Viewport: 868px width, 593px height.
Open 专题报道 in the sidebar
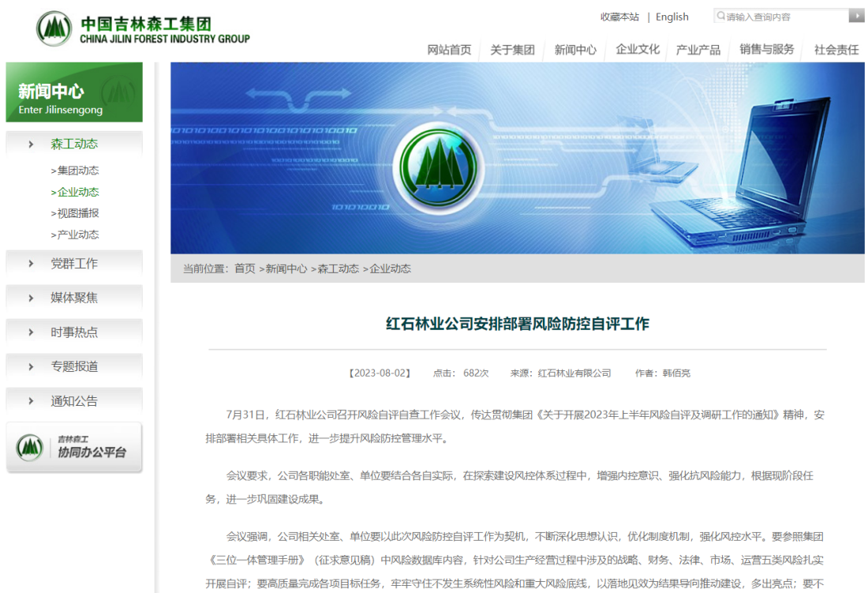[74, 366]
